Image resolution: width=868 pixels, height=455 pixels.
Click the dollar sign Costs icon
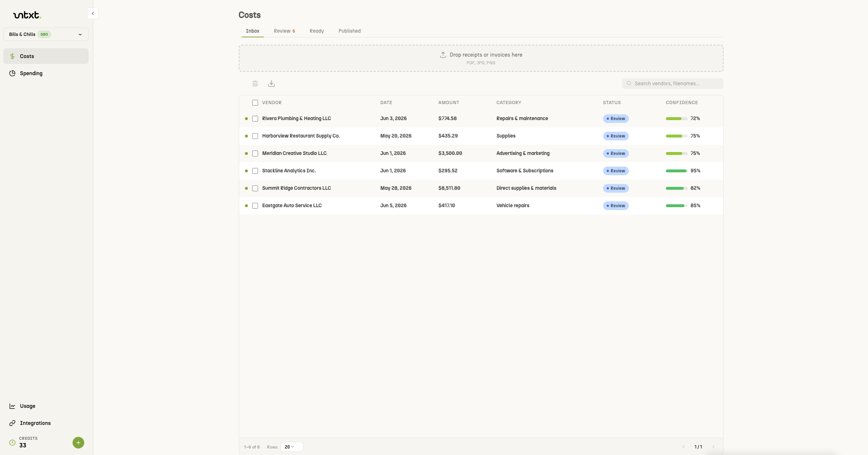point(12,56)
